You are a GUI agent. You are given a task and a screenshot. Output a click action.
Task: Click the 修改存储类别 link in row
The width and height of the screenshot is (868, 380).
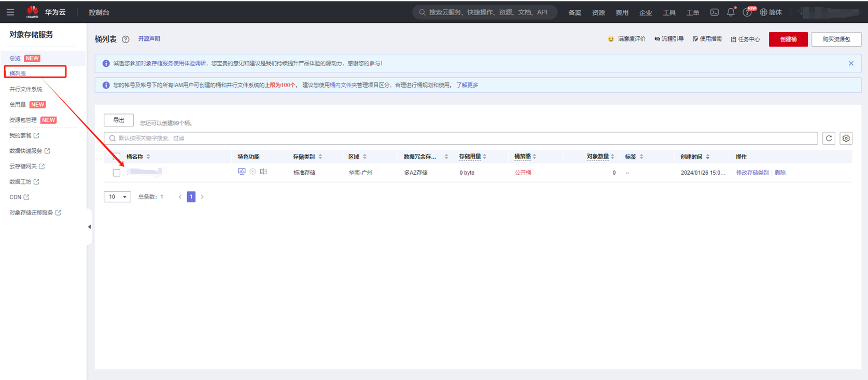752,173
